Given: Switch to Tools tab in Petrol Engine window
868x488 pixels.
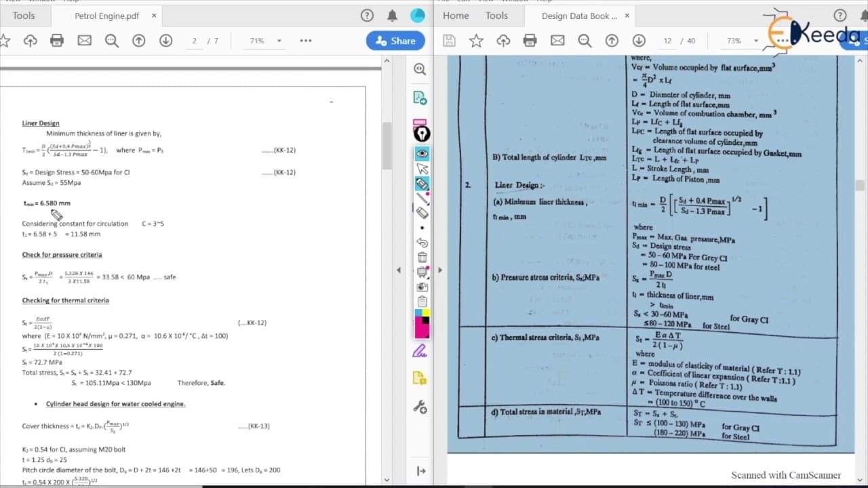Looking at the screenshot, I should 24,16.
